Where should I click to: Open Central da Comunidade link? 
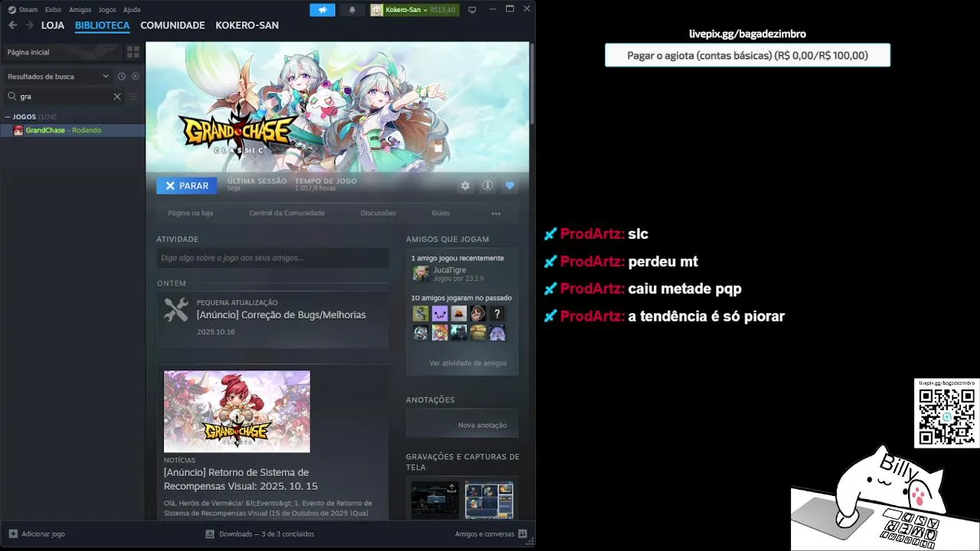pyautogui.click(x=287, y=214)
